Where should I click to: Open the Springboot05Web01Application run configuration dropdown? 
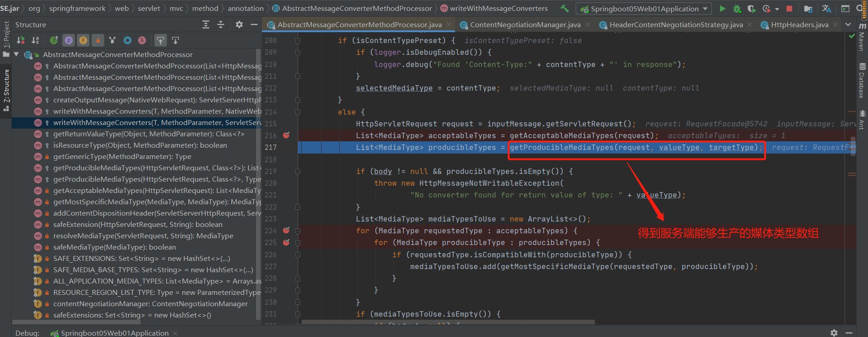click(x=644, y=9)
